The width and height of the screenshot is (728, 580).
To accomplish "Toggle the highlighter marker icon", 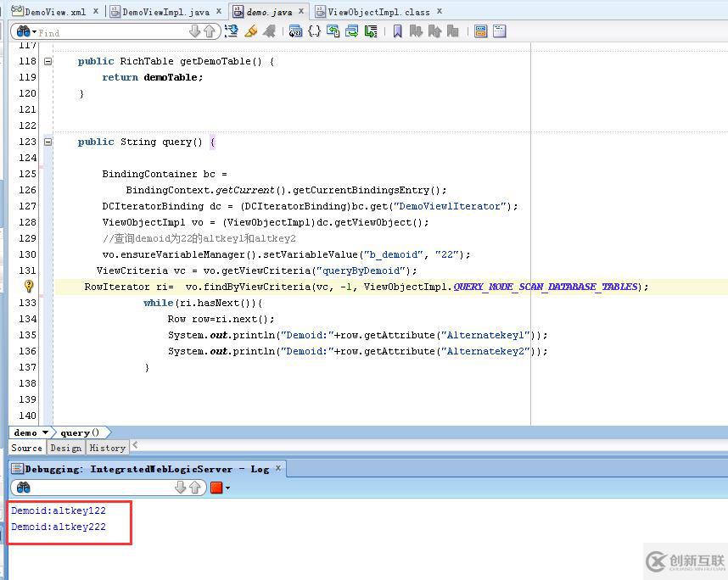I will coord(250,31).
